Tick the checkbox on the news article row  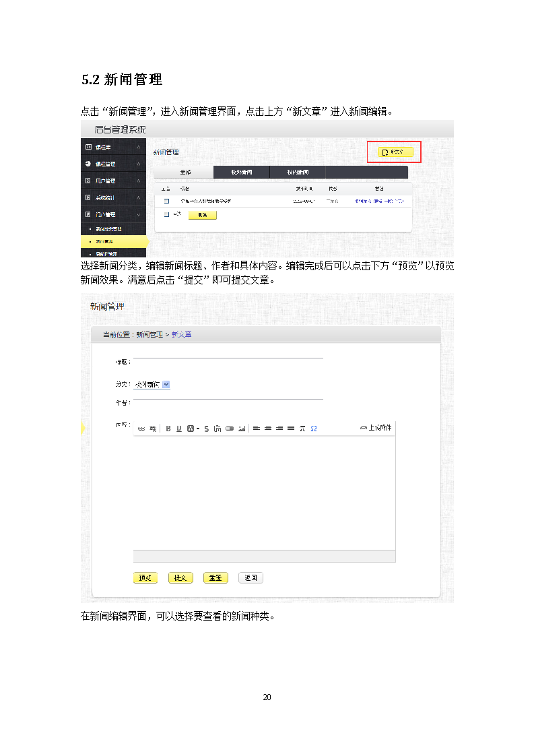(167, 201)
